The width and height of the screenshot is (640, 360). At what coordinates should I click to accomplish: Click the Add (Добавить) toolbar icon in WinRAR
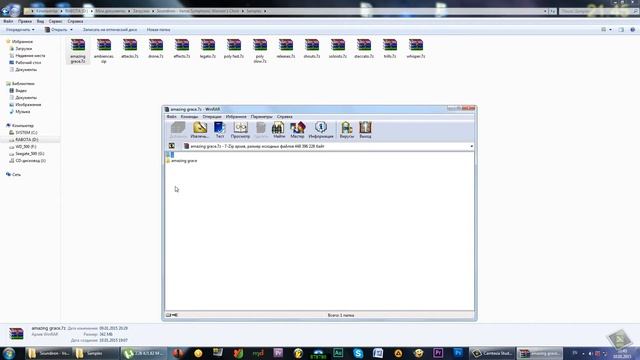click(x=178, y=130)
